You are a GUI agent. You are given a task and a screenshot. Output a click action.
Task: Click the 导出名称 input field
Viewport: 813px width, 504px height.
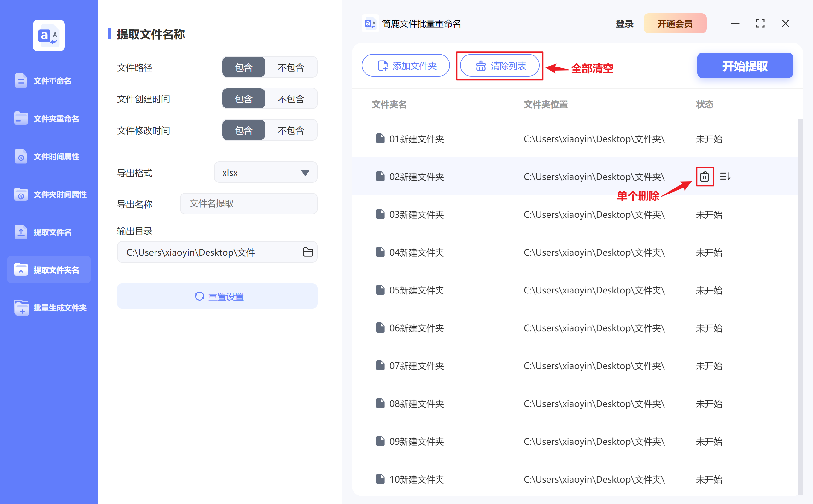[248, 204]
